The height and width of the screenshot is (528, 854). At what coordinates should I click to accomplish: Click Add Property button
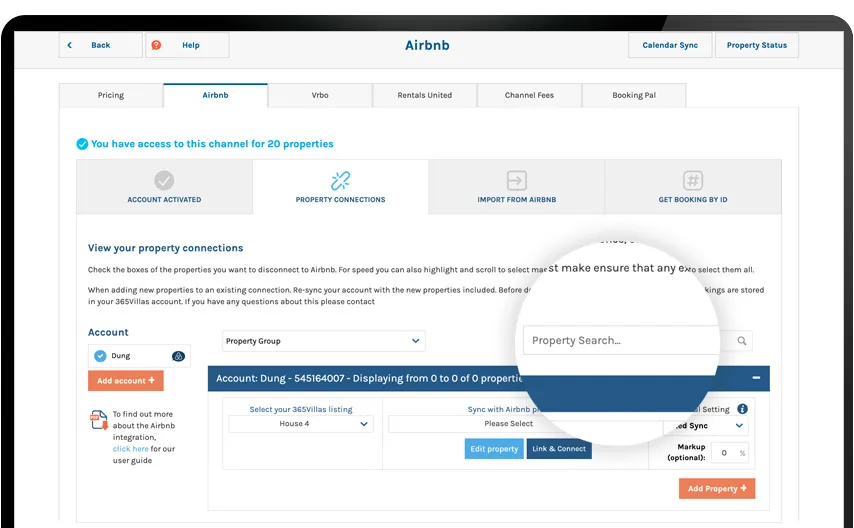pyautogui.click(x=717, y=489)
